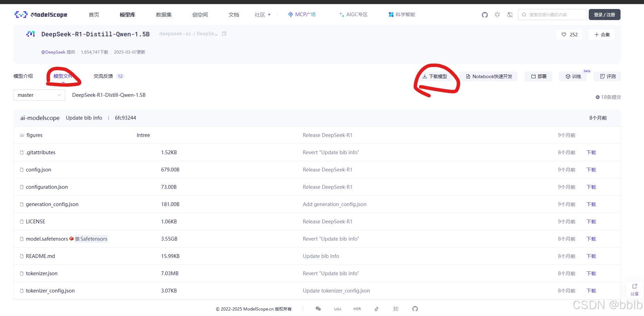Open the @DeepSeek provider link
The image size is (644, 316).
(53, 52)
